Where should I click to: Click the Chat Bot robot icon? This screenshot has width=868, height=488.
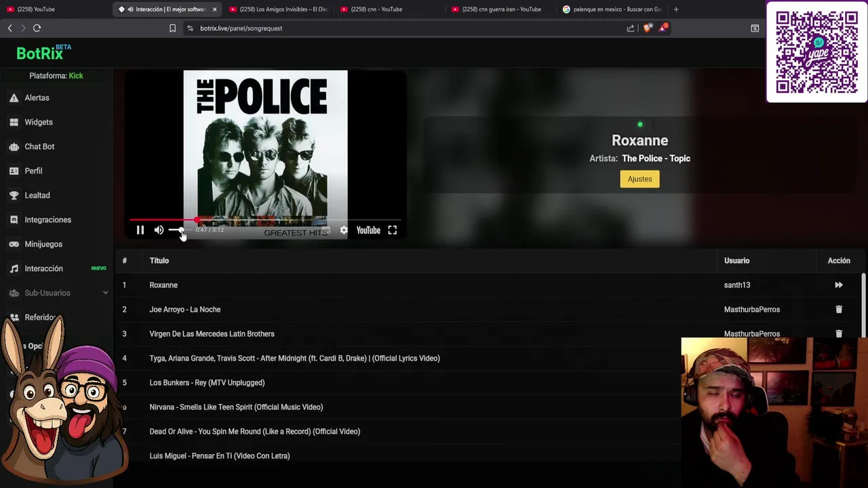click(14, 146)
